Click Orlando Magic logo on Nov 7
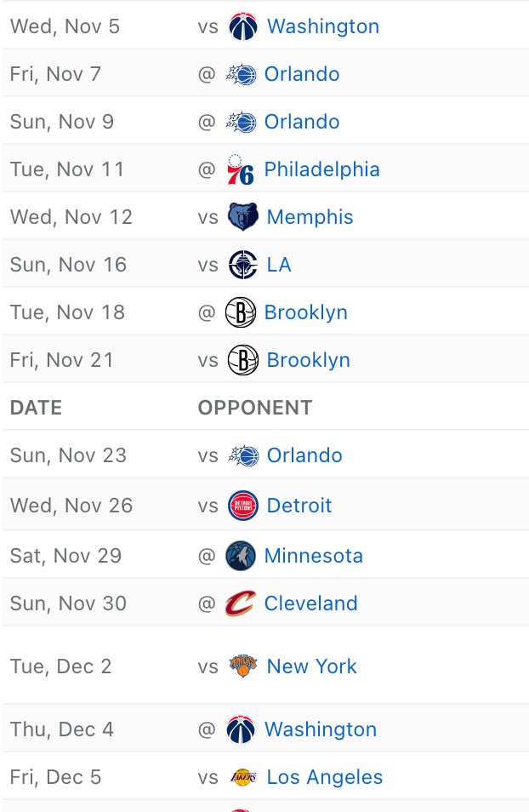Image resolution: width=529 pixels, height=812 pixels. 241,74
